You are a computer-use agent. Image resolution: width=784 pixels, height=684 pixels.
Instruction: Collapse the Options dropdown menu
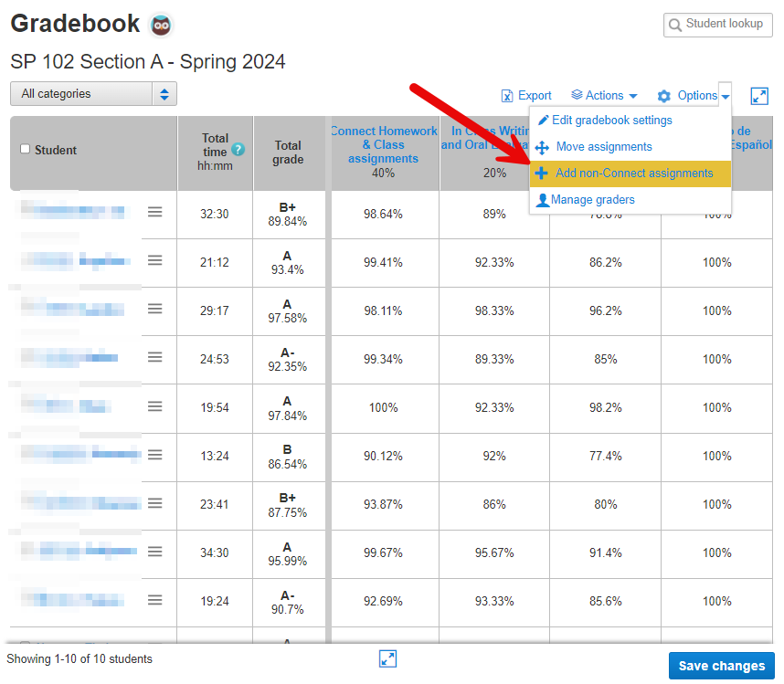694,96
